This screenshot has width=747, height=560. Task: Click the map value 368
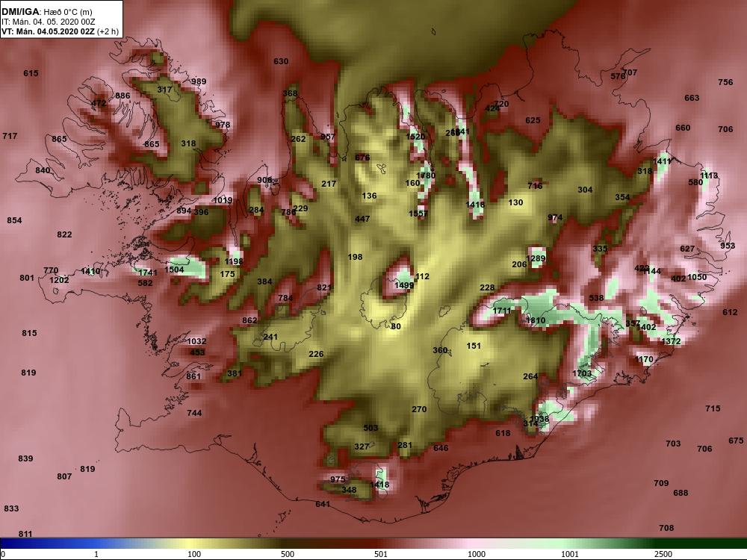pos(290,93)
